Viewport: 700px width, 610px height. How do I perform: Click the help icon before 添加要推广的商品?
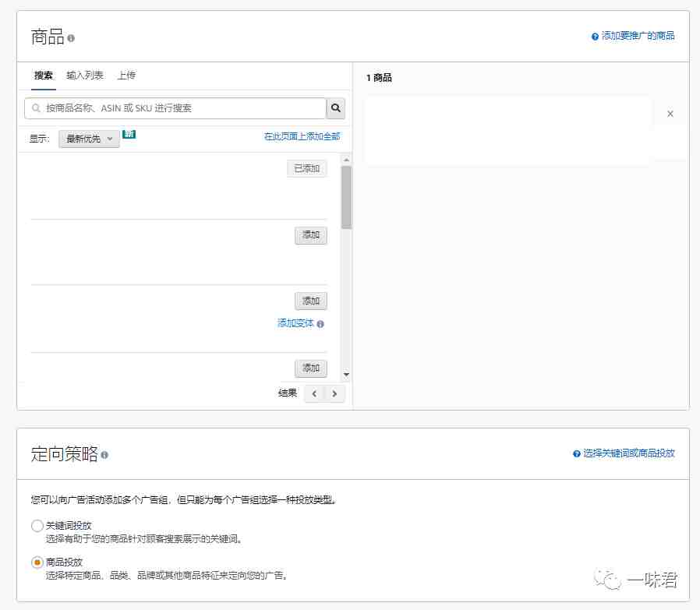pos(595,37)
